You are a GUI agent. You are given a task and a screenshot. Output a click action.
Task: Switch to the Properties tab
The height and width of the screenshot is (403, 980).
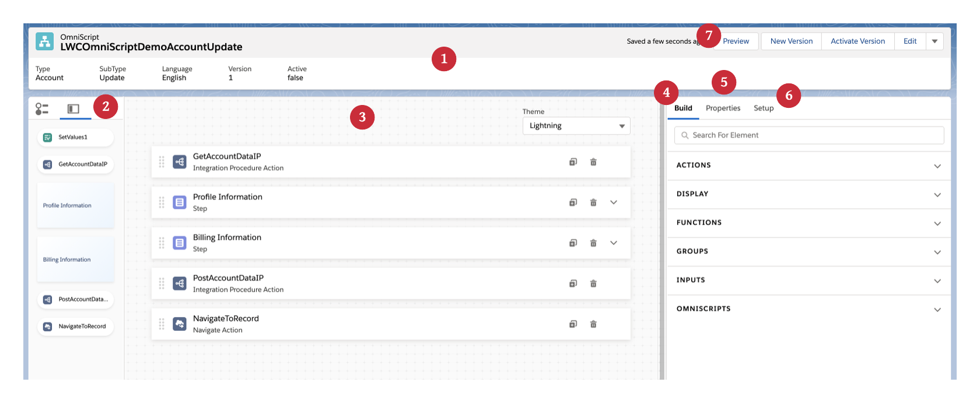[x=723, y=108]
